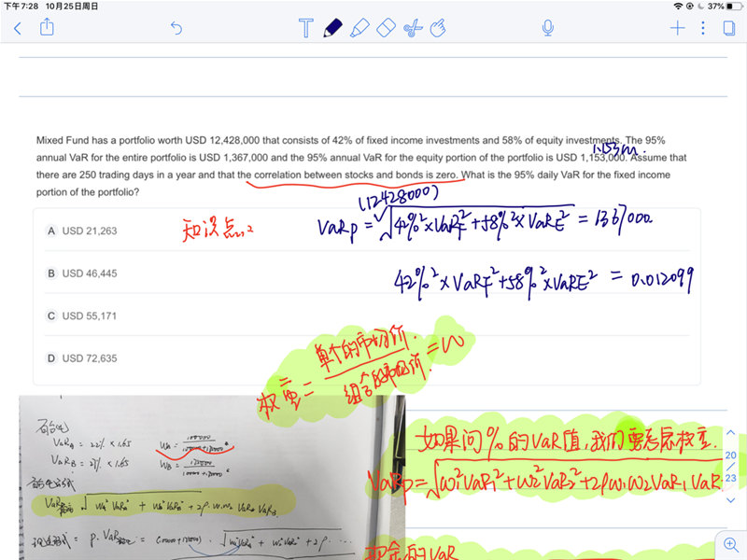This screenshot has width=747, height=560.
Task: Switch to the Highlighter tool
Action: point(359,28)
